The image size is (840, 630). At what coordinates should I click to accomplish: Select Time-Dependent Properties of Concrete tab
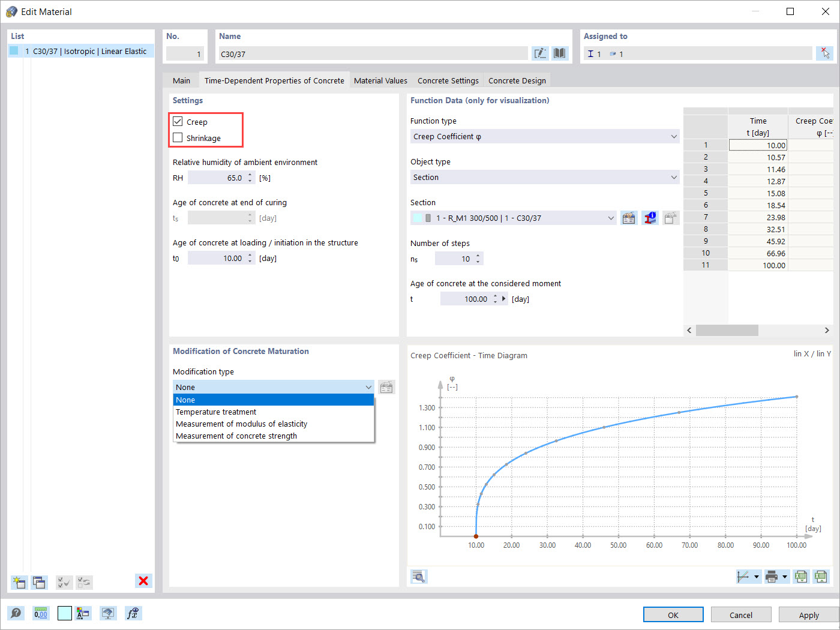[274, 80]
